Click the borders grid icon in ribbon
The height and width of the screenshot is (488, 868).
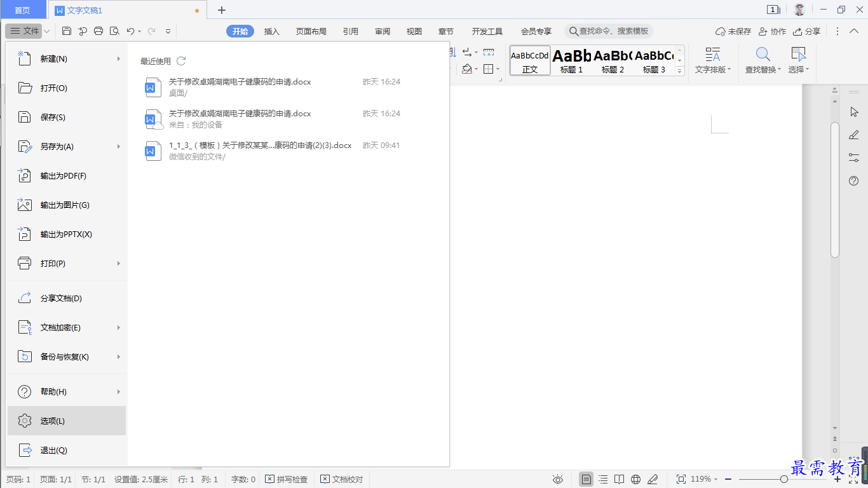pos(489,69)
